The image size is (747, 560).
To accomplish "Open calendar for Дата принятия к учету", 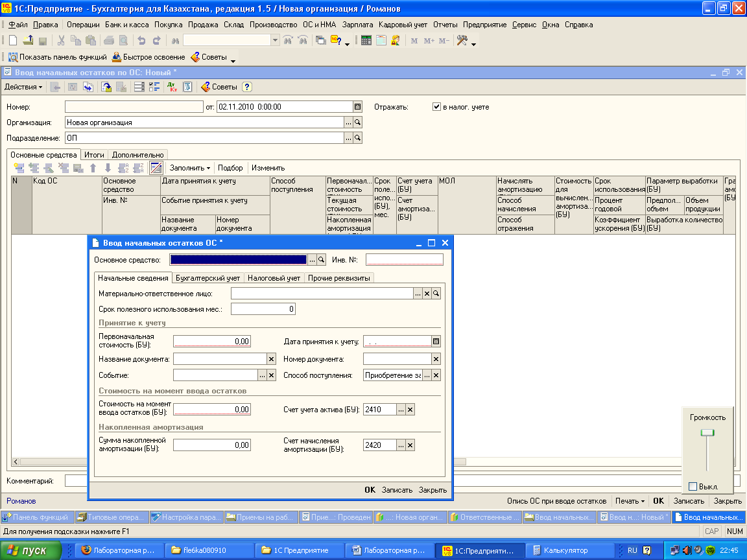I will [x=436, y=341].
